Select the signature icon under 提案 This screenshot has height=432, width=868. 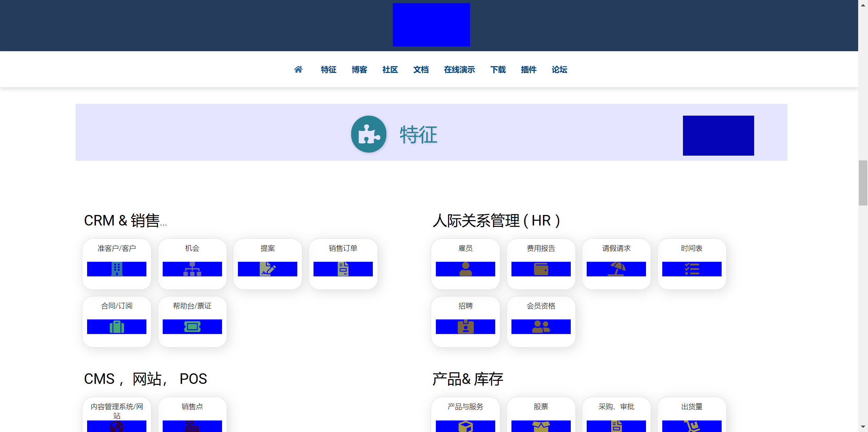coord(267,269)
